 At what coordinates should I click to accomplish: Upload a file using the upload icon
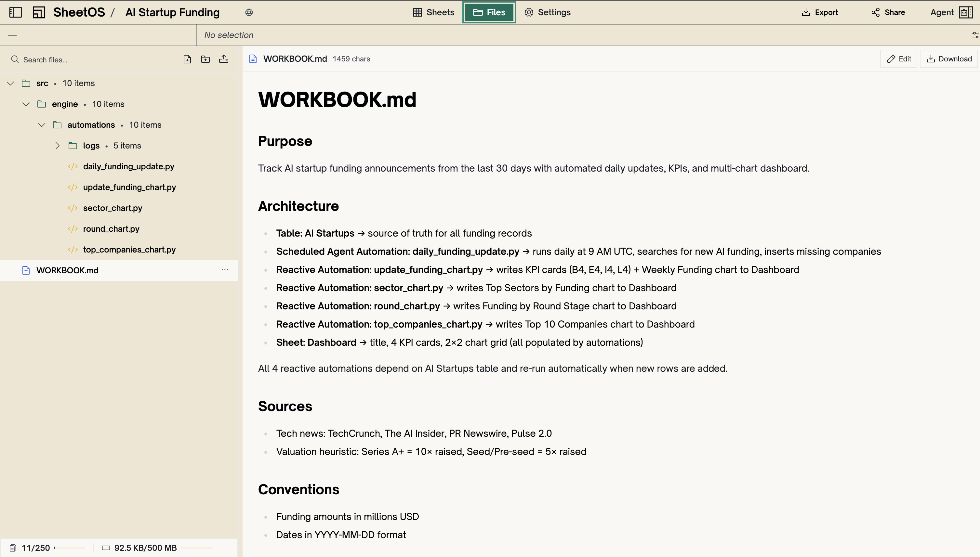tap(224, 59)
